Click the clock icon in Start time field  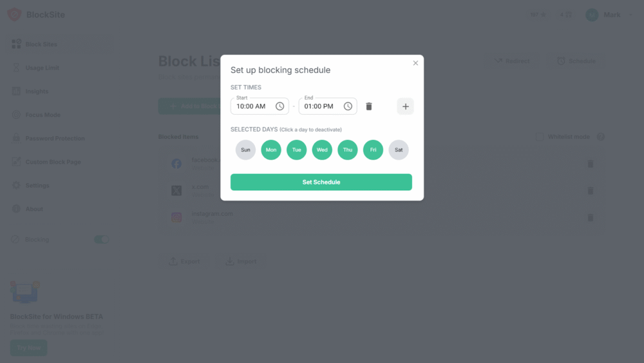click(x=279, y=106)
